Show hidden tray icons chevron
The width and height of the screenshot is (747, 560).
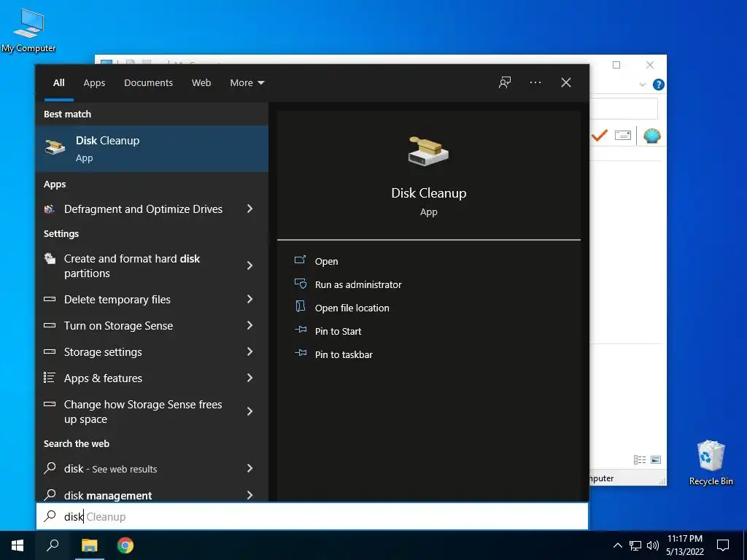(x=617, y=545)
